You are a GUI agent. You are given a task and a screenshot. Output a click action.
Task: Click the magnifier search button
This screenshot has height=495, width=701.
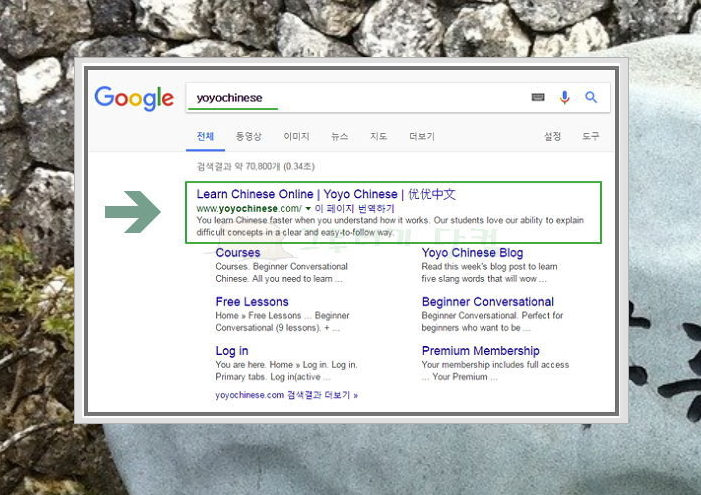pyautogui.click(x=591, y=97)
